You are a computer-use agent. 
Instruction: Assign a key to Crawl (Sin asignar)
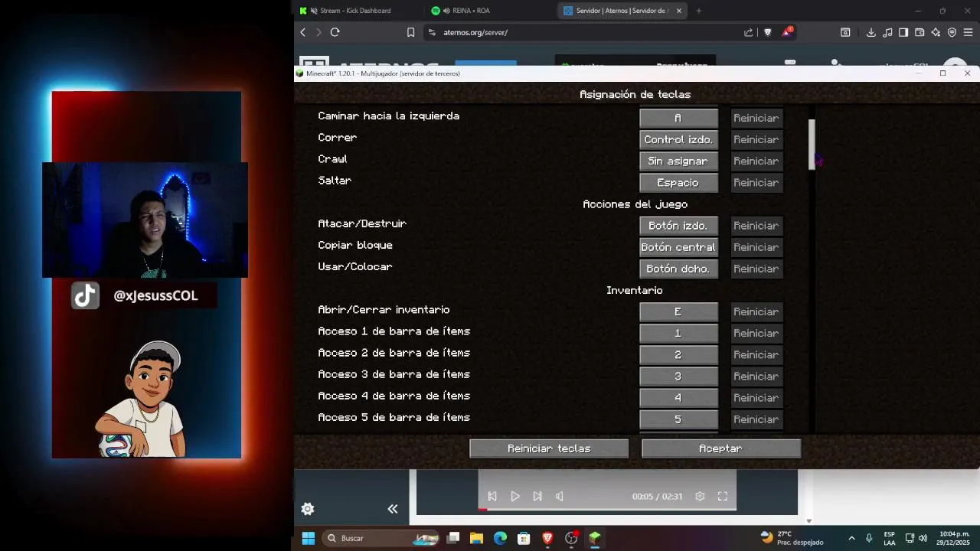678,161
